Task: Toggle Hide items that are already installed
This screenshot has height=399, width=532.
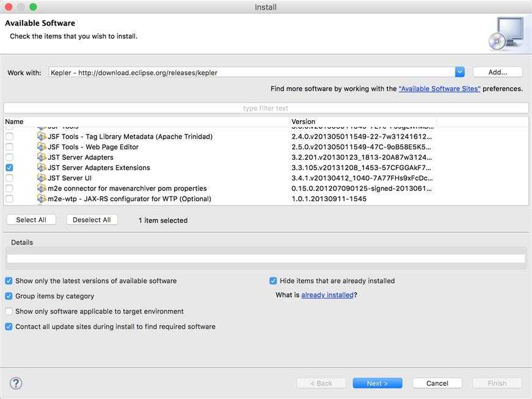Action: [x=273, y=281]
